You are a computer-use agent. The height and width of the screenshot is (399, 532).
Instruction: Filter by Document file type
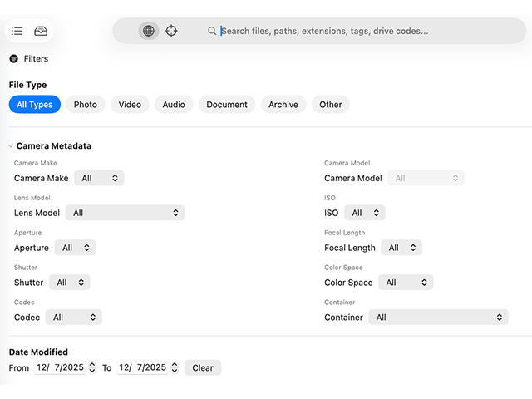click(227, 105)
